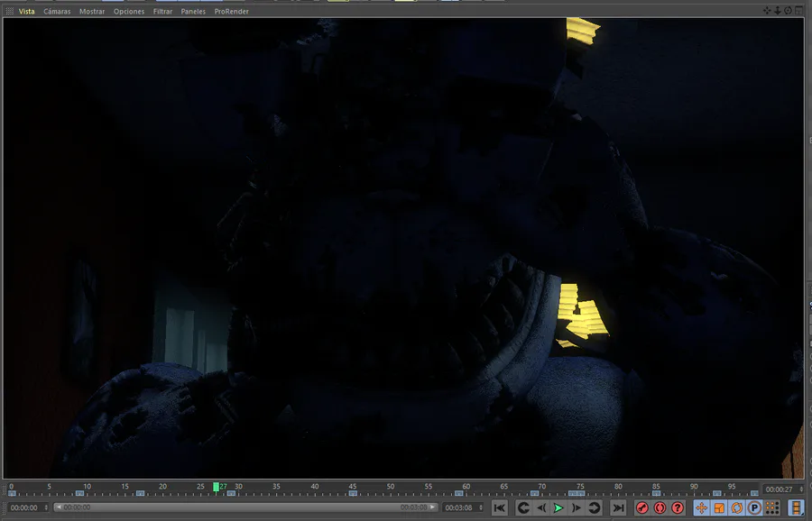Screen dimensions: 812x521
Task: Click the red keyframe selection question-mark icon
Action: tap(678, 508)
